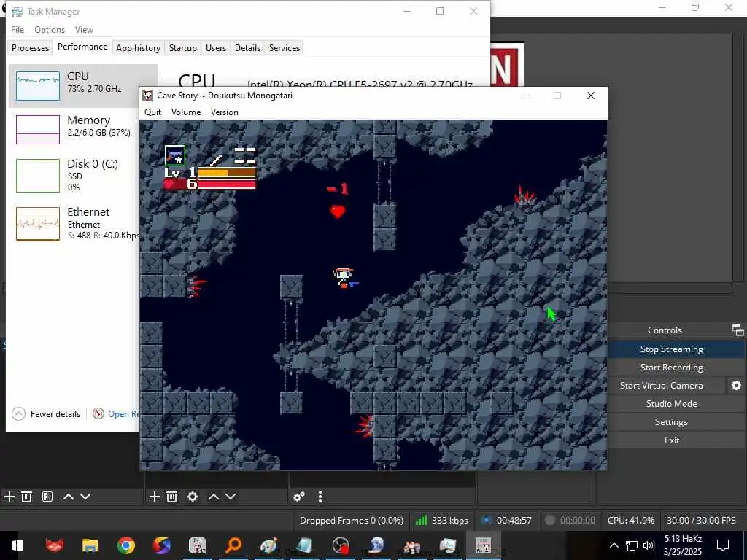Select Memory performance item
The width and height of the screenshot is (747, 560).
click(x=74, y=129)
